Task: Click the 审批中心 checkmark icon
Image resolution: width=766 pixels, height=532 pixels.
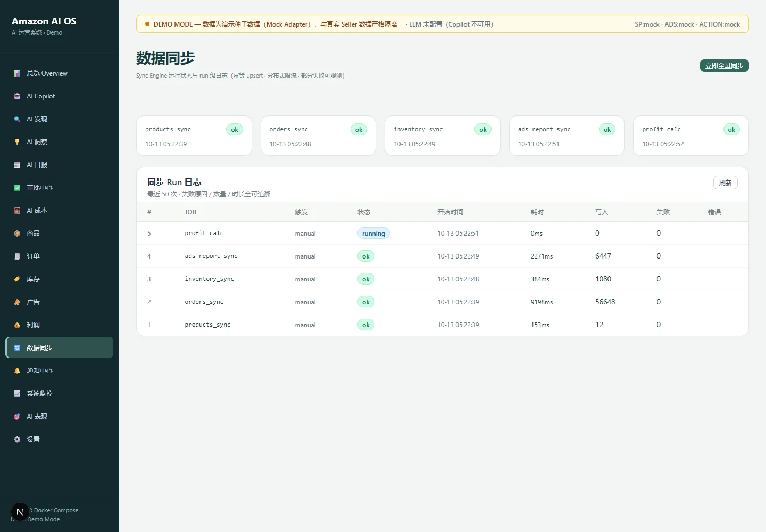Action: [17, 188]
